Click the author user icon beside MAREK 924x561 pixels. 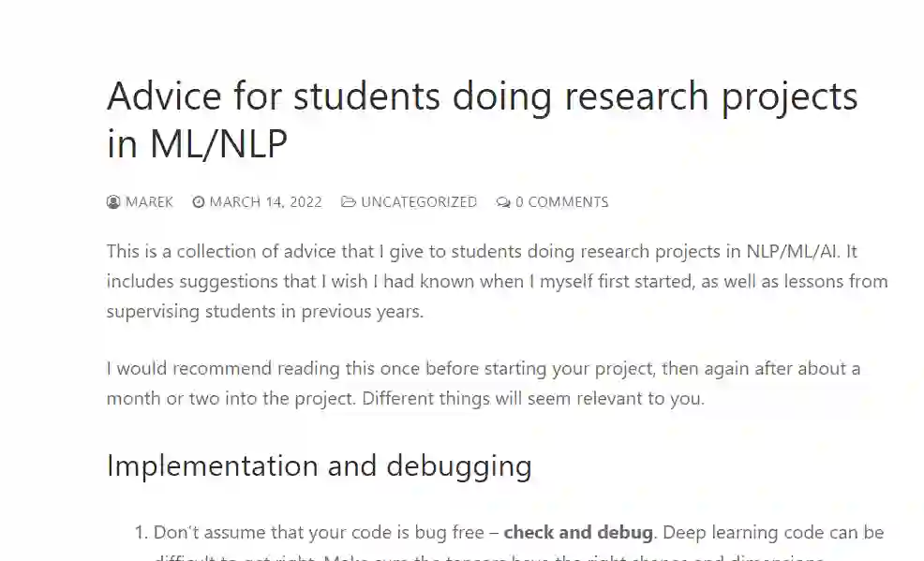pos(113,202)
